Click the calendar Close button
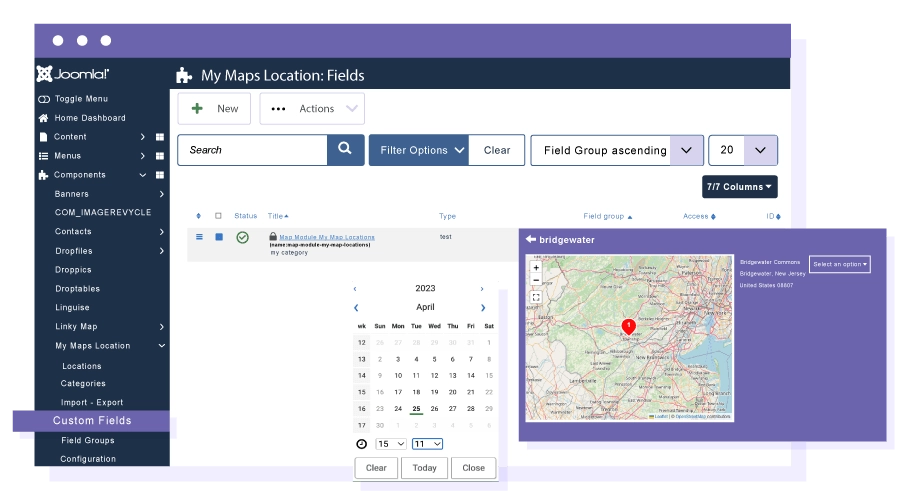This screenshot has height=500, width=920. pyautogui.click(x=473, y=468)
